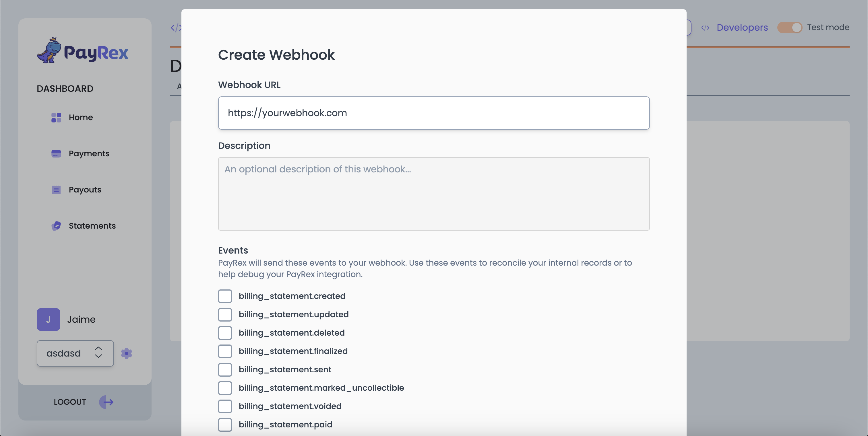This screenshot has height=436, width=868.
Task: Select the Home icon in the sidebar
Action: point(56,118)
